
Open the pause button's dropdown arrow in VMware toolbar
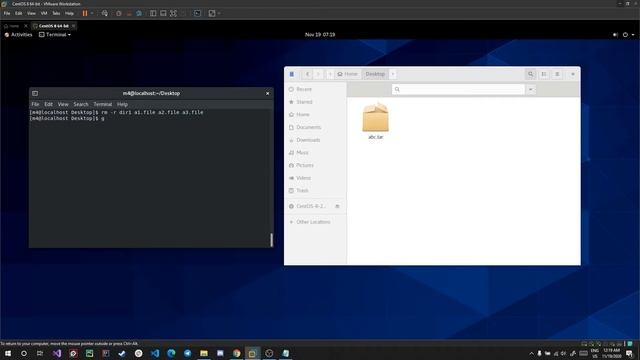pos(92,13)
